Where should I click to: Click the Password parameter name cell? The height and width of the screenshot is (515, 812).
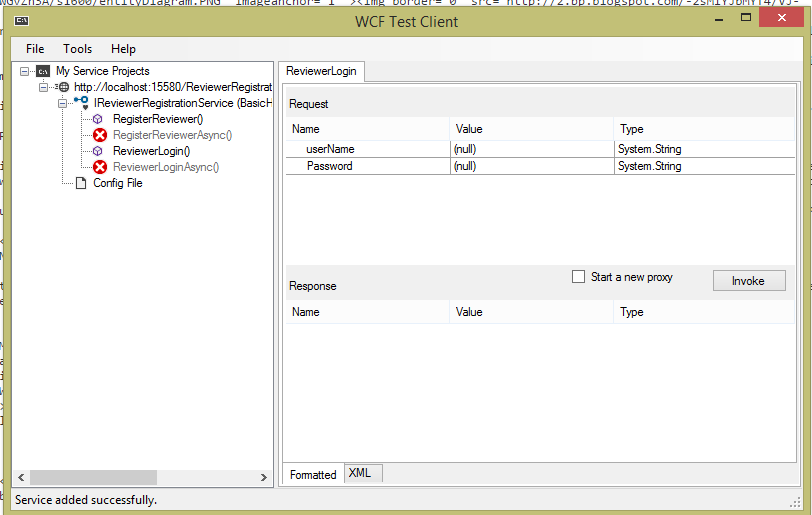tap(368, 166)
